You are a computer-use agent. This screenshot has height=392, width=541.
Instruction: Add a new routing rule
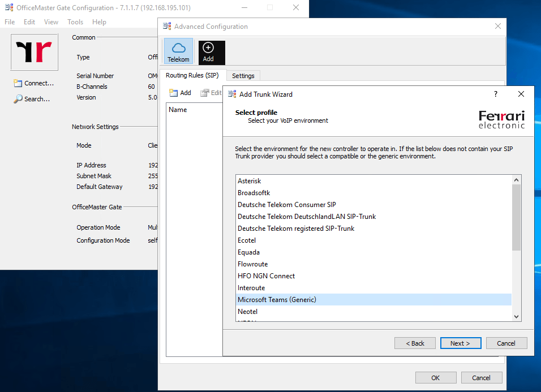point(180,93)
